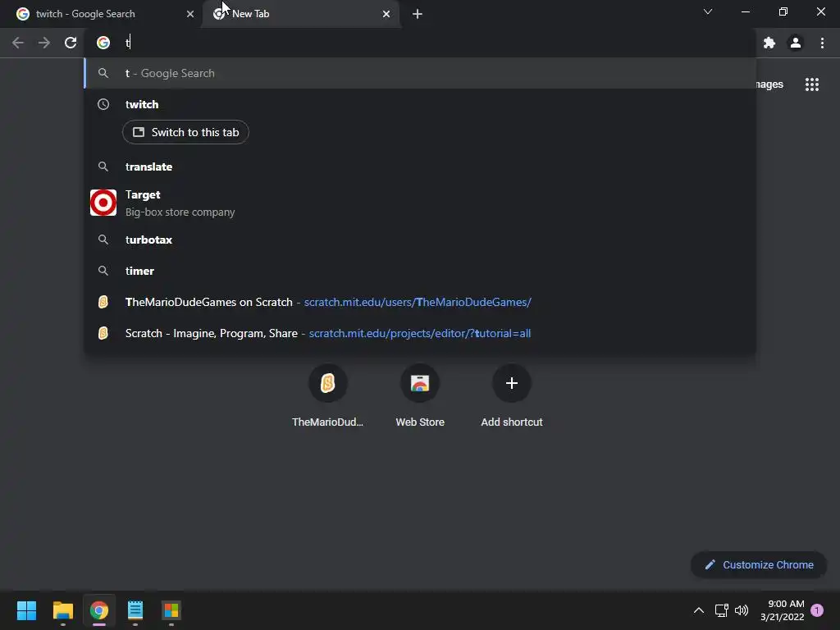This screenshot has width=840, height=630.
Task: Open the Google apps grid icon
Action: [812, 84]
